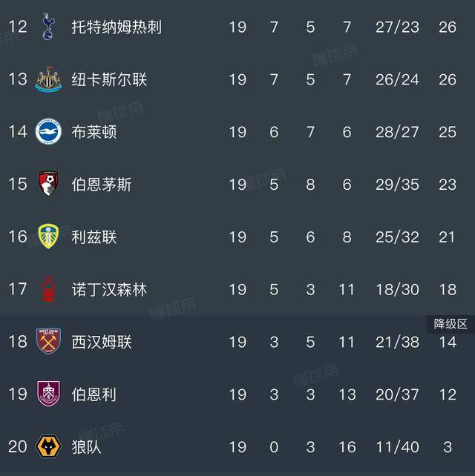Click the Burnley club crest icon

point(48,394)
